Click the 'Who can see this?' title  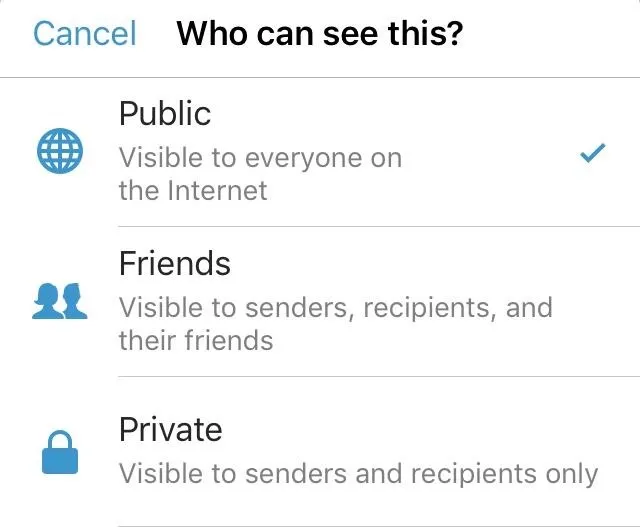(x=320, y=34)
